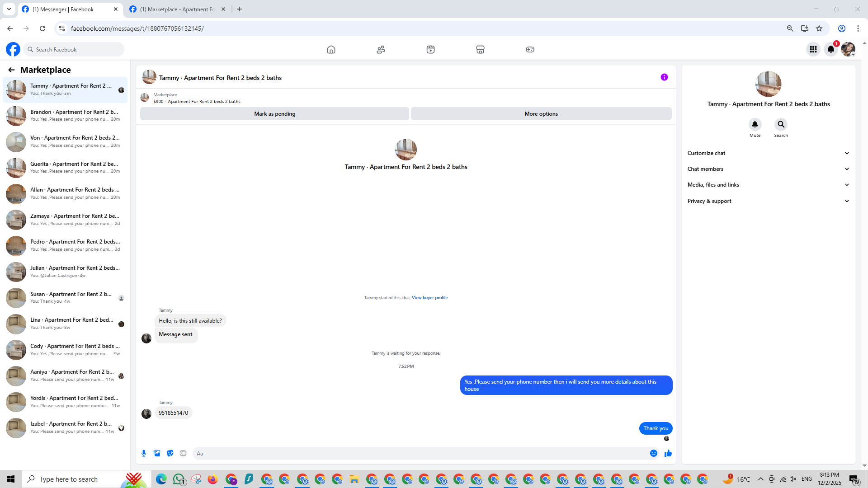Click the Mark as pending button

274,114
